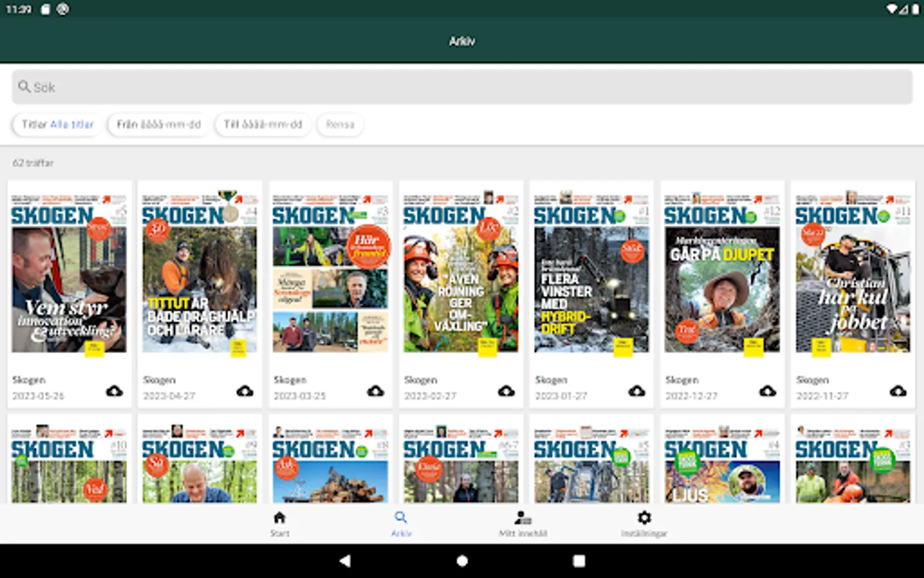Open the Mitt innehåll tab
924x578 pixels.
tap(523, 523)
